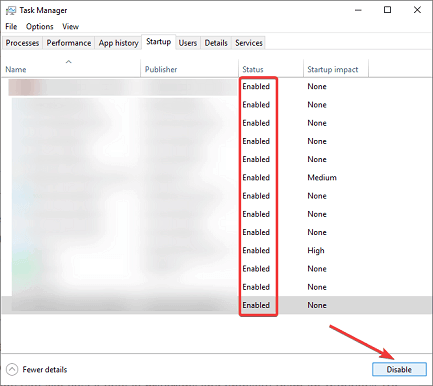Open the File menu

click(x=11, y=26)
